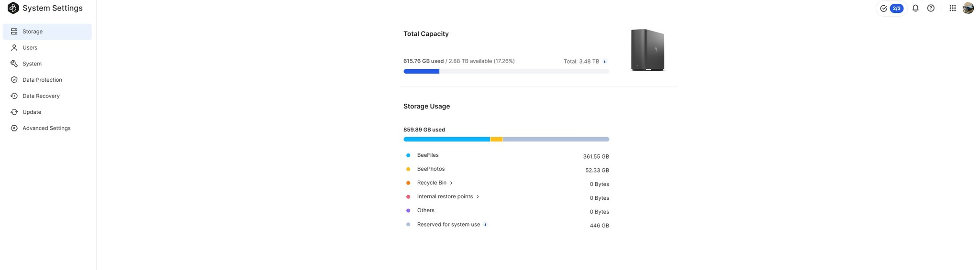Click the NAS device image
The height and width of the screenshot is (270, 980).
click(x=647, y=50)
